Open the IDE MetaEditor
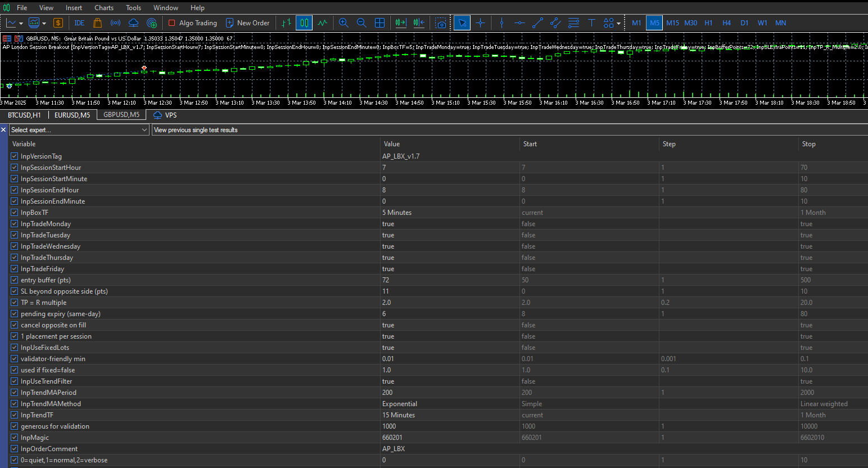Screen dimensions: 868x468 pyautogui.click(x=79, y=23)
